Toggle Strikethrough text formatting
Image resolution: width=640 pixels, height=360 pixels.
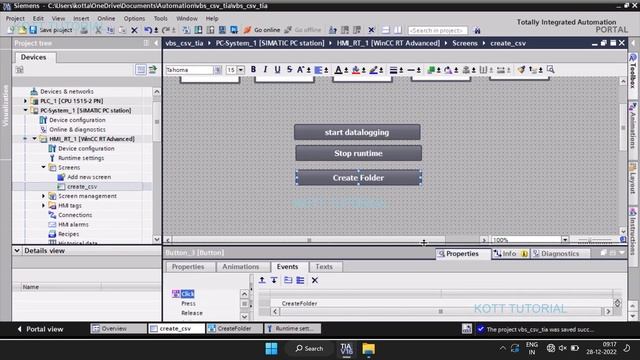click(289, 69)
